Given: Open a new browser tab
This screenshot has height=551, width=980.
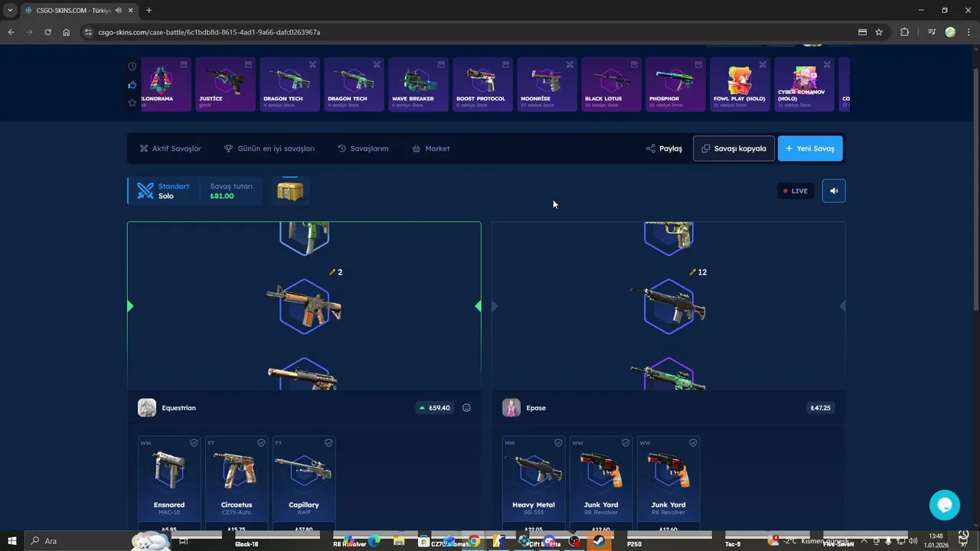Looking at the screenshot, I should coord(149,10).
